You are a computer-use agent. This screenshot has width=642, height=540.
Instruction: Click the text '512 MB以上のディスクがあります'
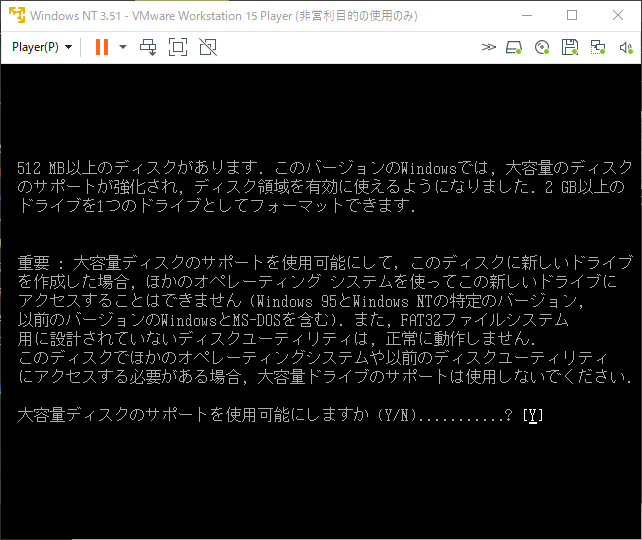click(138, 168)
